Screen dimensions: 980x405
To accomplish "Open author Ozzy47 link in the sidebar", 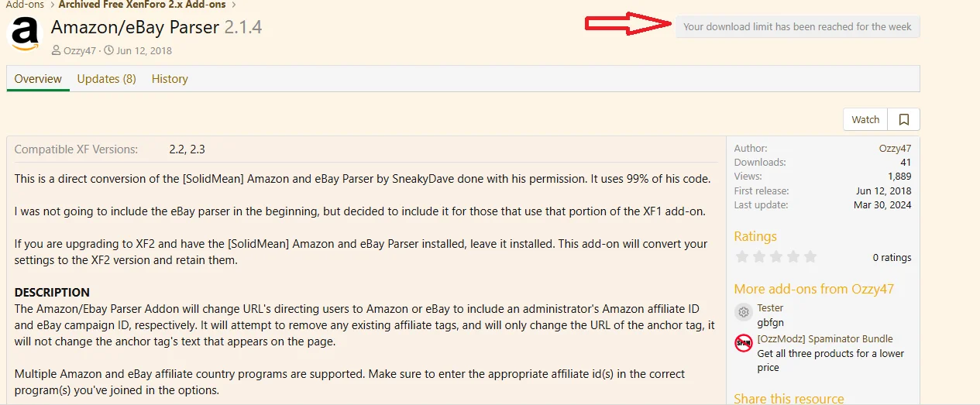I will click(x=896, y=149).
